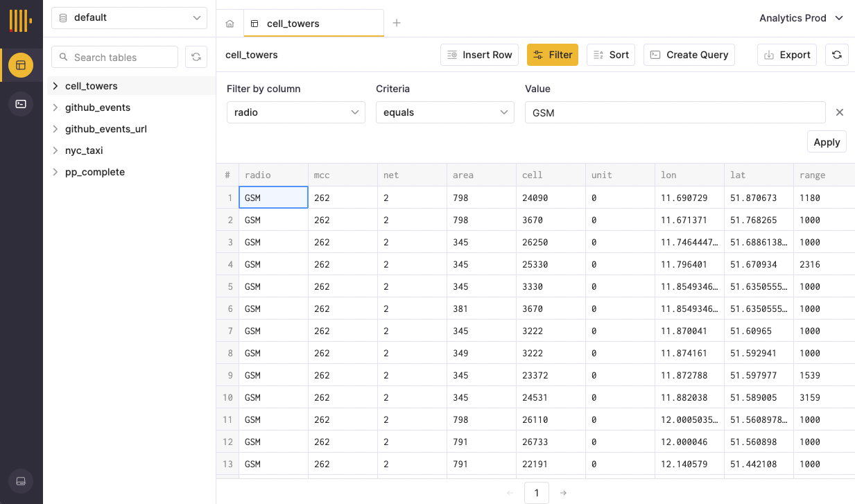This screenshot has height=504, width=855.
Task: Open the Criteria equals dropdown
Action: tap(444, 112)
